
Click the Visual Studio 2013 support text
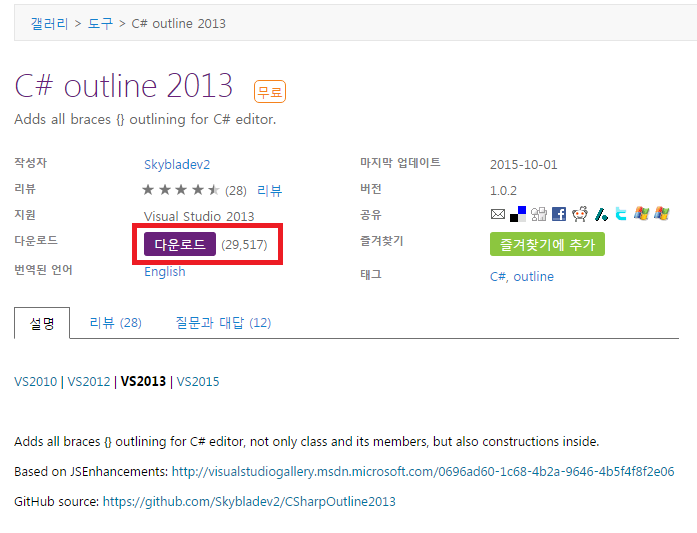tap(199, 216)
